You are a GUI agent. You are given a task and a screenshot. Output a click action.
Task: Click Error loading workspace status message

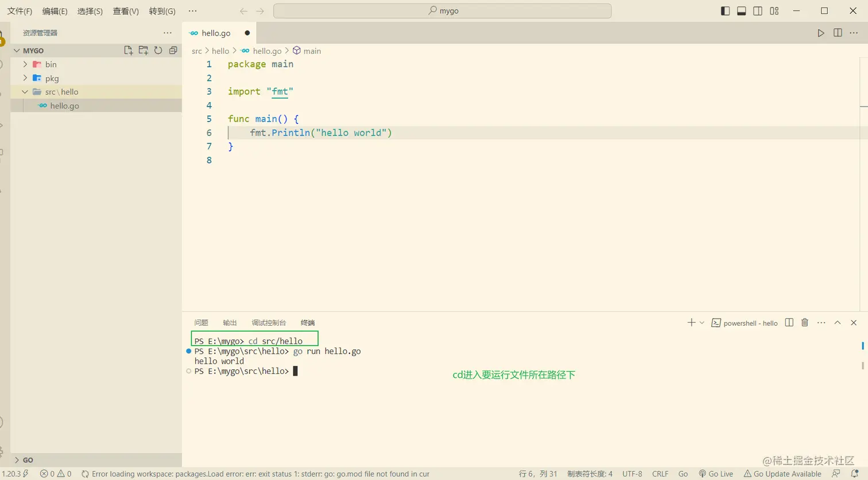point(255,474)
